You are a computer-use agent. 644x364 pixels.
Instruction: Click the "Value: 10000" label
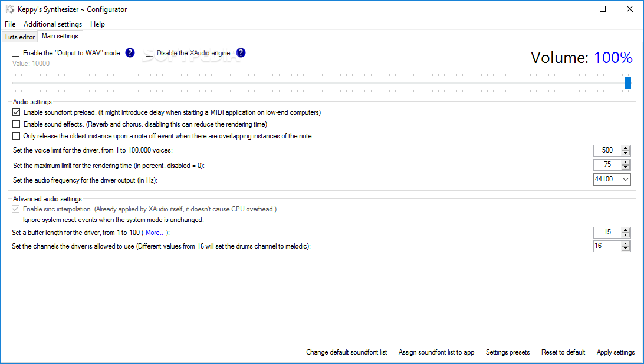click(x=31, y=64)
